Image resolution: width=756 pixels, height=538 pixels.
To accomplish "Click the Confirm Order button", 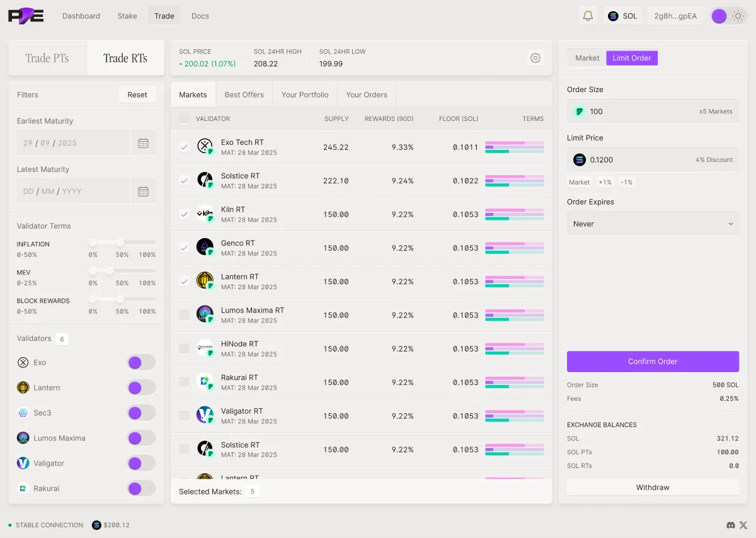I will pyautogui.click(x=653, y=362).
